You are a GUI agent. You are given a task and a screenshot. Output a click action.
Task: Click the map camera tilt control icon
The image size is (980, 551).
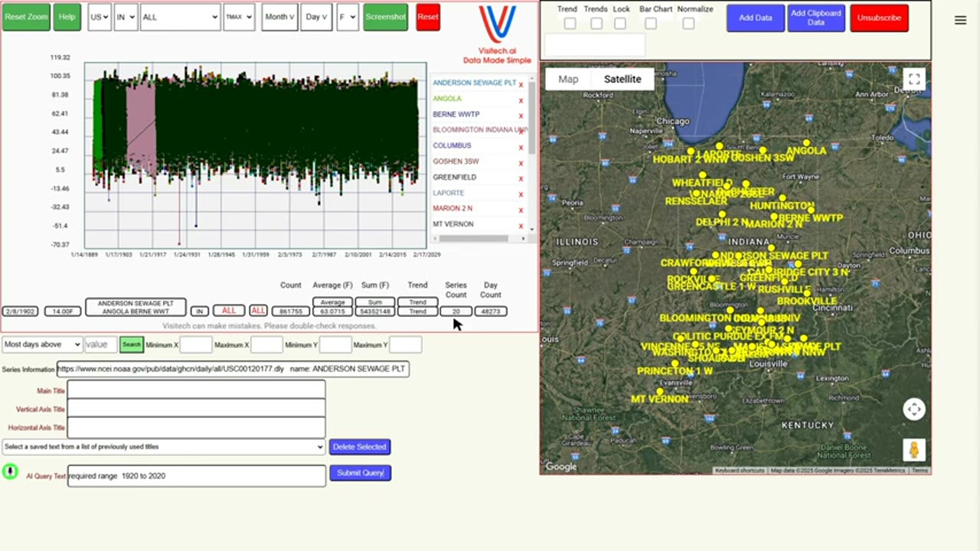tap(914, 409)
